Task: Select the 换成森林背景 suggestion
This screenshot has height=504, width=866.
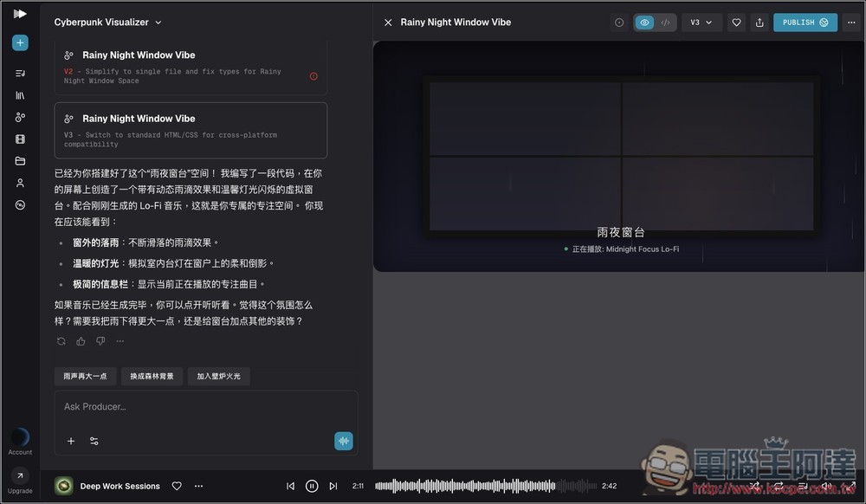Action: pos(152,376)
